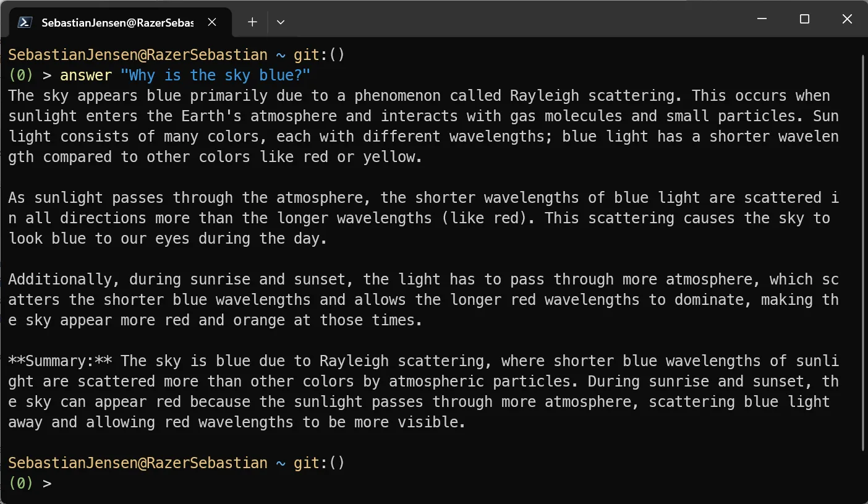The height and width of the screenshot is (504, 868).
Task: Click "As sunlight passes" paragraph start
Action: [85, 198]
